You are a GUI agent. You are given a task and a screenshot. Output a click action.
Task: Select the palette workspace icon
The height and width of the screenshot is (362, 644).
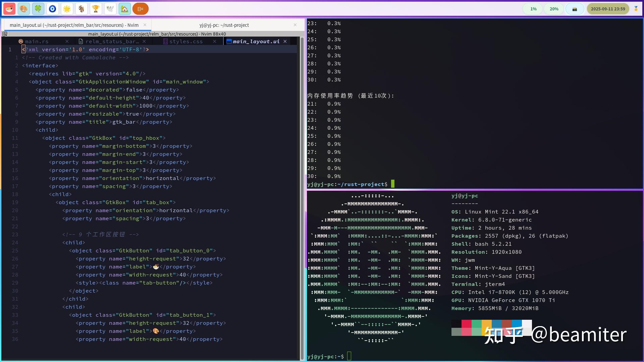click(23, 9)
